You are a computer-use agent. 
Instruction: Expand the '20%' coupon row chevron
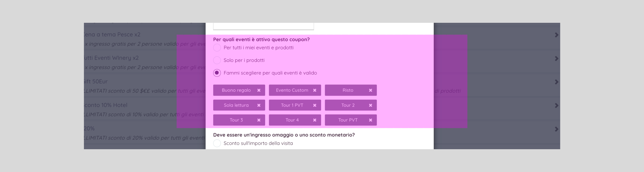pyautogui.click(x=556, y=129)
